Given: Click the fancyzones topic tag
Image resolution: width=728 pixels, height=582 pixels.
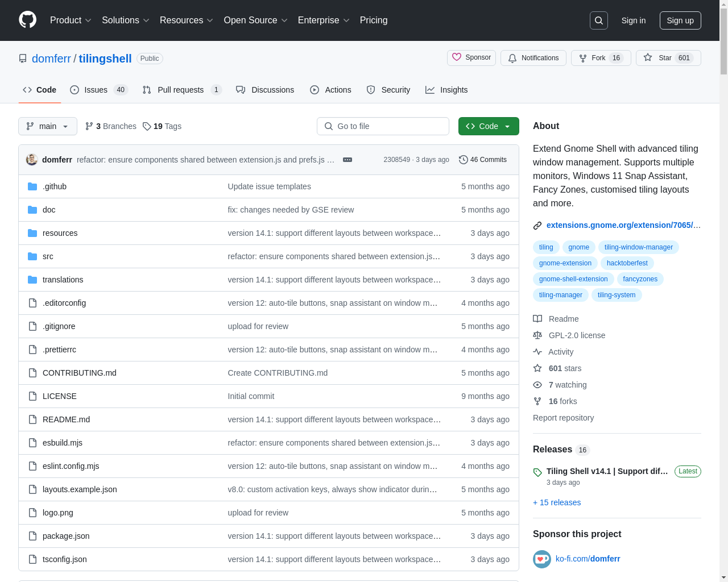Looking at the screenshot, I should [640, 279].
